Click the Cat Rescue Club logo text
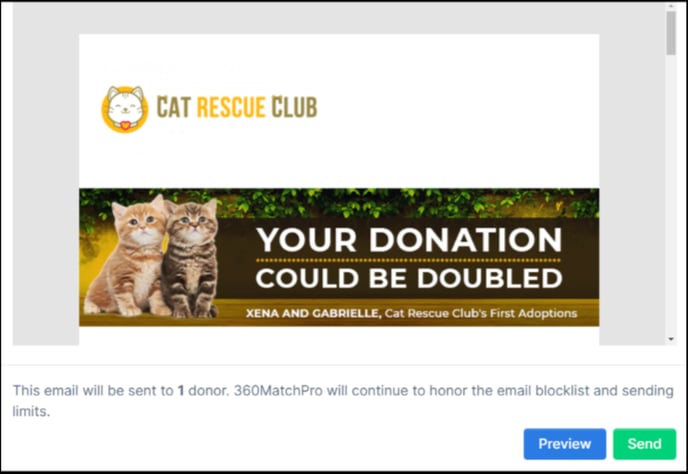The height and width of the screenshot is (474, 688). coord(237,107)
